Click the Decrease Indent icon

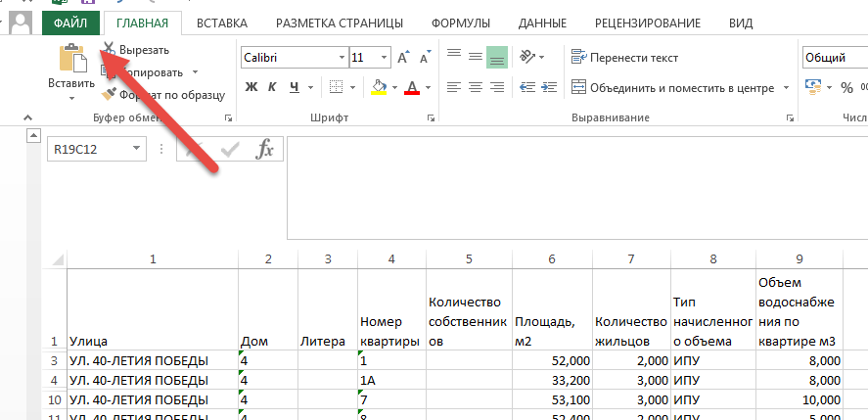pos(527,87)
